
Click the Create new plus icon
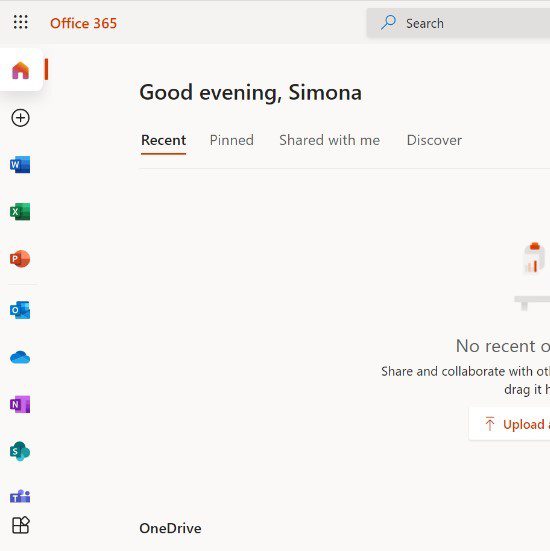click(x=20, y=118)
